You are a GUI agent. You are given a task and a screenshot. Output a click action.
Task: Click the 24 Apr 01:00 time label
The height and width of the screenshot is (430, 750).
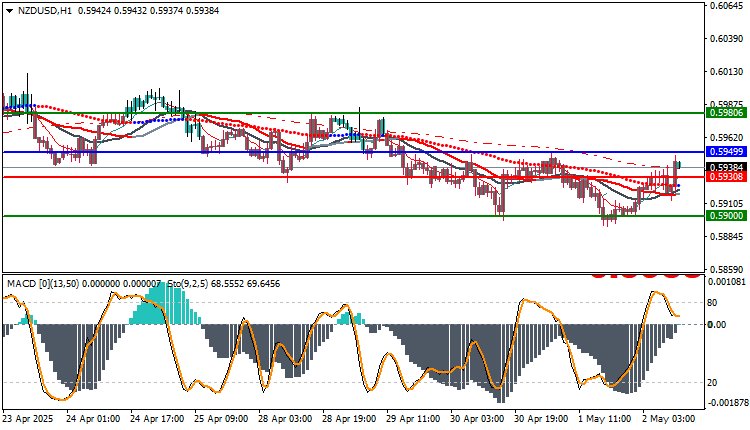(93, 419)
